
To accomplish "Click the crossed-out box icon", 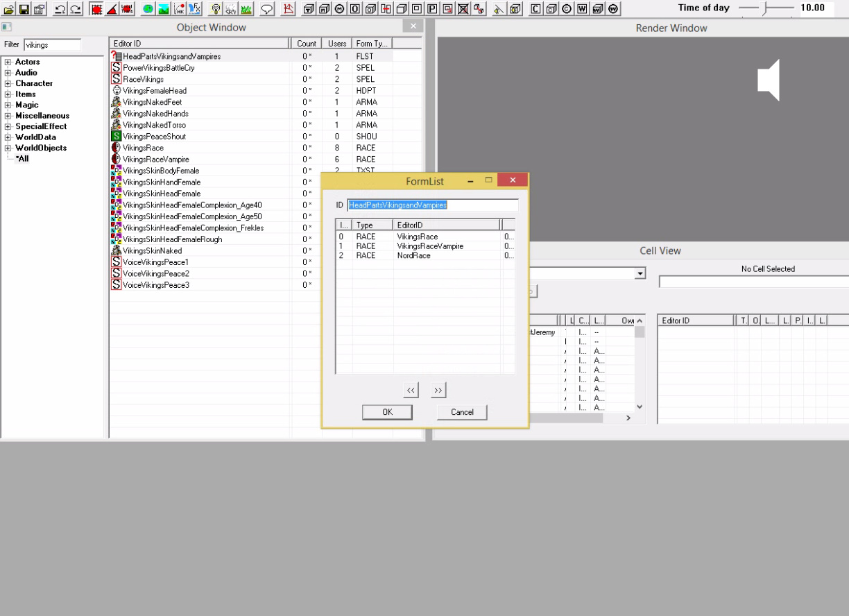I will (463, 9).
